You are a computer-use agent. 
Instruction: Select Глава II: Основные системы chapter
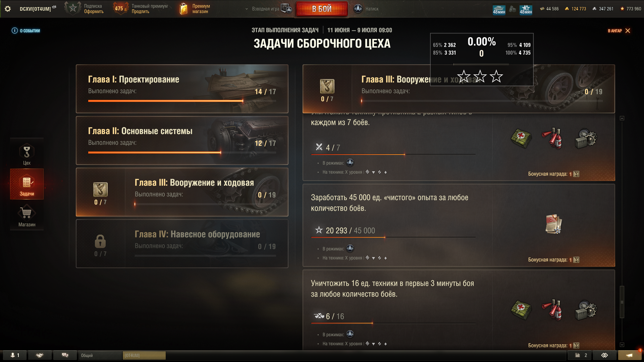coord(182,140)
